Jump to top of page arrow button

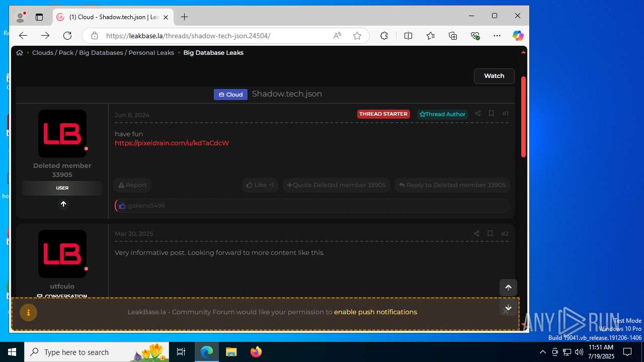click(x=508, y=288)
